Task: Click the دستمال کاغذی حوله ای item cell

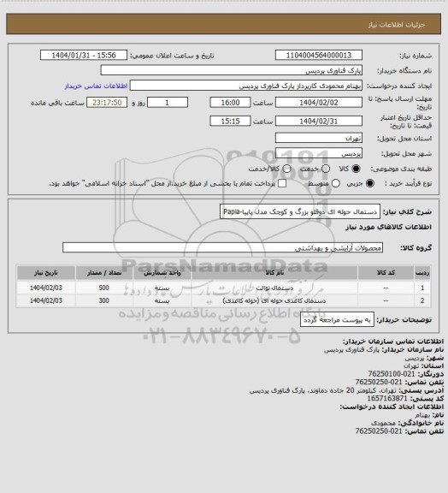Action: [274, 301]
